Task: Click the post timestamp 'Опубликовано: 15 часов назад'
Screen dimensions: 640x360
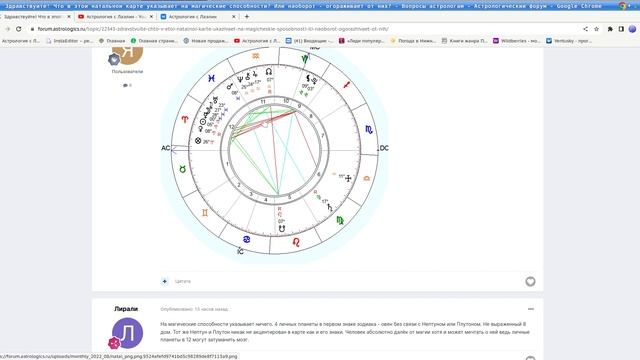Action: click(x=194, y=309)
